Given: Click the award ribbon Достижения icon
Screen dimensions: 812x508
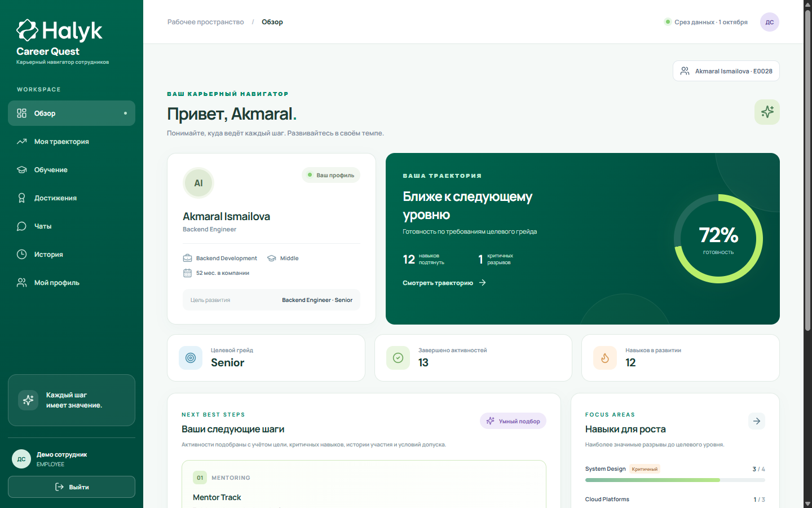Looking at the screenshot, I should (21, 198).
